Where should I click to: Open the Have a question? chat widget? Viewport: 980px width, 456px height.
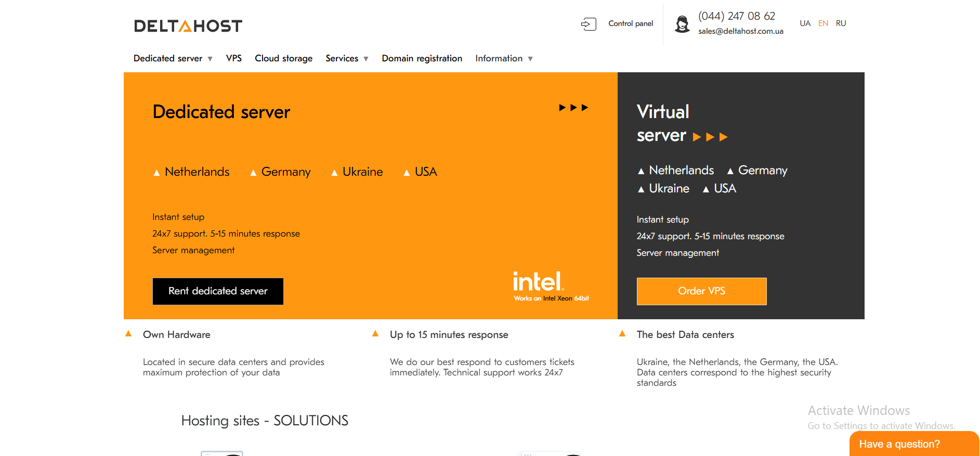pos(914,444)
